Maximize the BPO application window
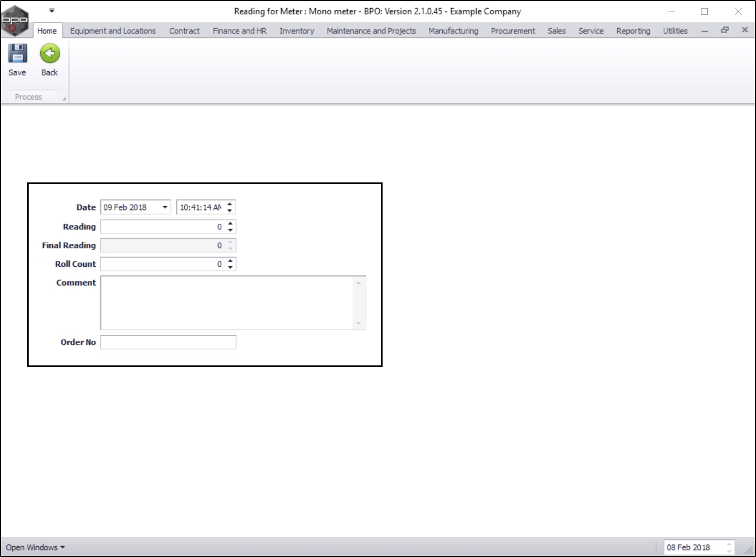Screen dimensions: 756x557 point(704,11)
